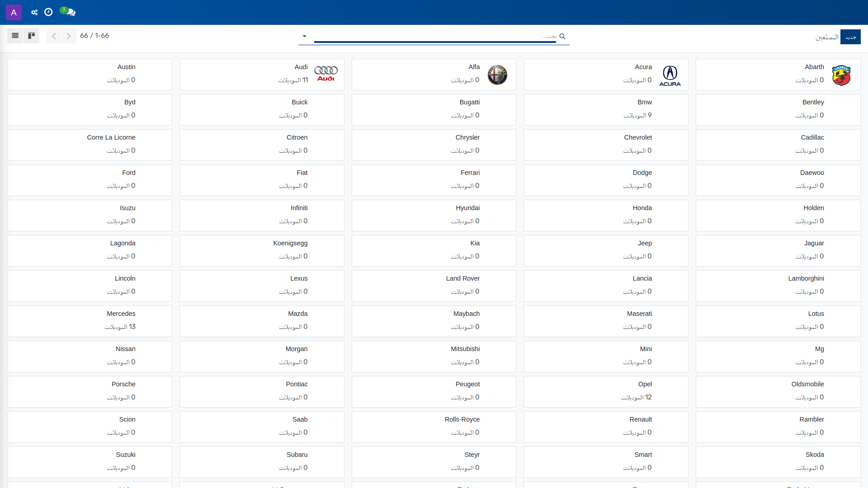Open the Dodge brand card

point(606,180)
